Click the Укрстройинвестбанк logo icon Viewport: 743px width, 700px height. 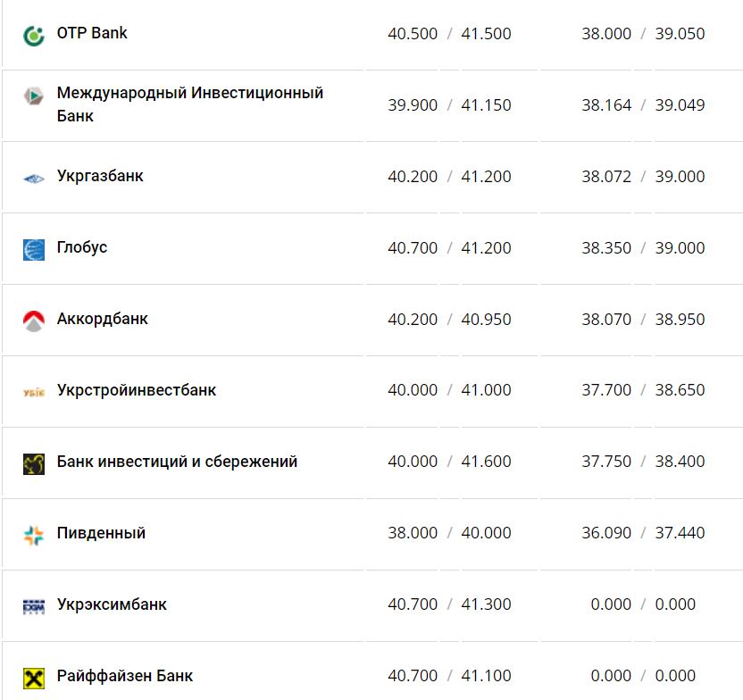[x=34, y=392]
